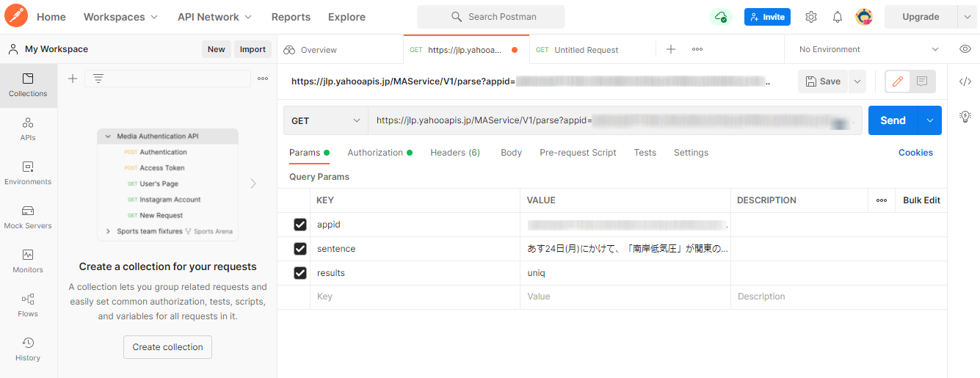The image size is (980, 378).
Task: Open the No Environment selector dropdown
Action: [868, 49]
